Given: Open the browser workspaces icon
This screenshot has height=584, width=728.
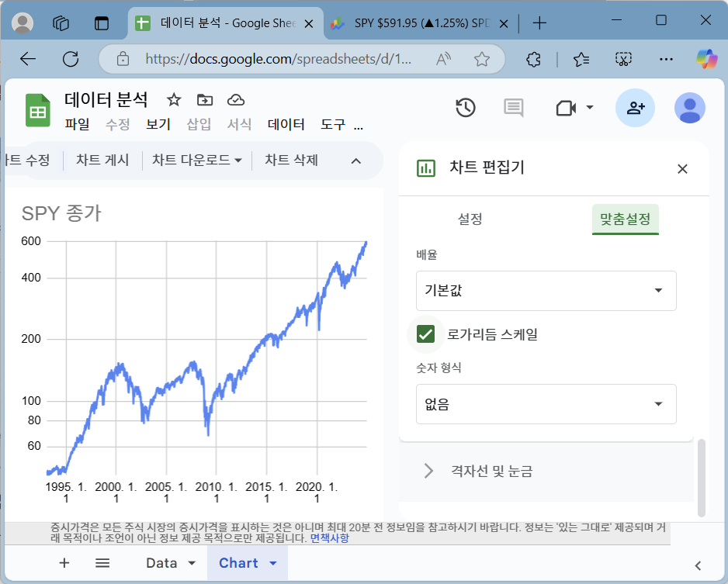Looking at the screenshot, I should (61, 22).
